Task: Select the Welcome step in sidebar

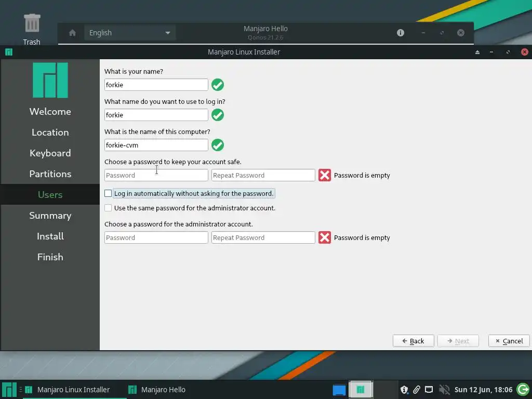Action: pos(50,112)
